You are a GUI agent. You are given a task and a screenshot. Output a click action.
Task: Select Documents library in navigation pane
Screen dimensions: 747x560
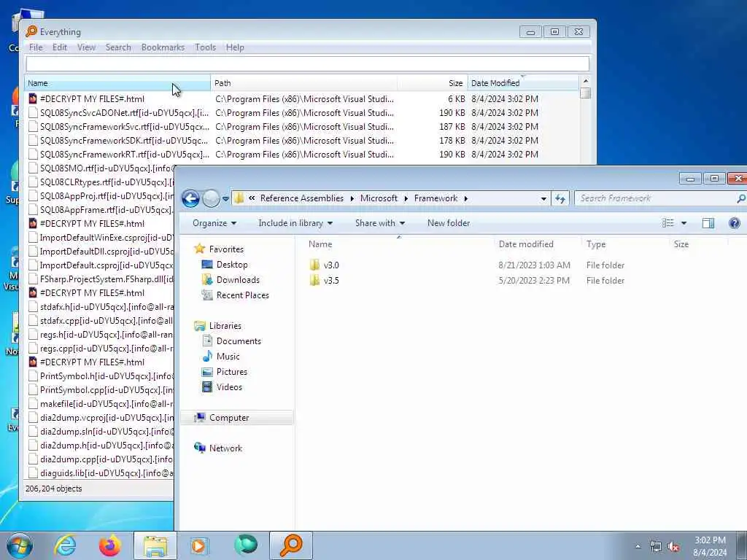click(x=239, y=341)
